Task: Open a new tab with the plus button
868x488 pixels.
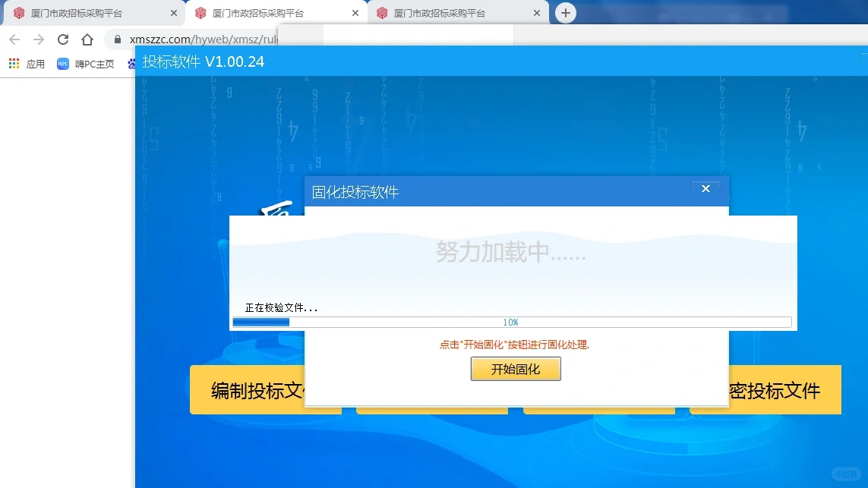Action: point(565,12)
